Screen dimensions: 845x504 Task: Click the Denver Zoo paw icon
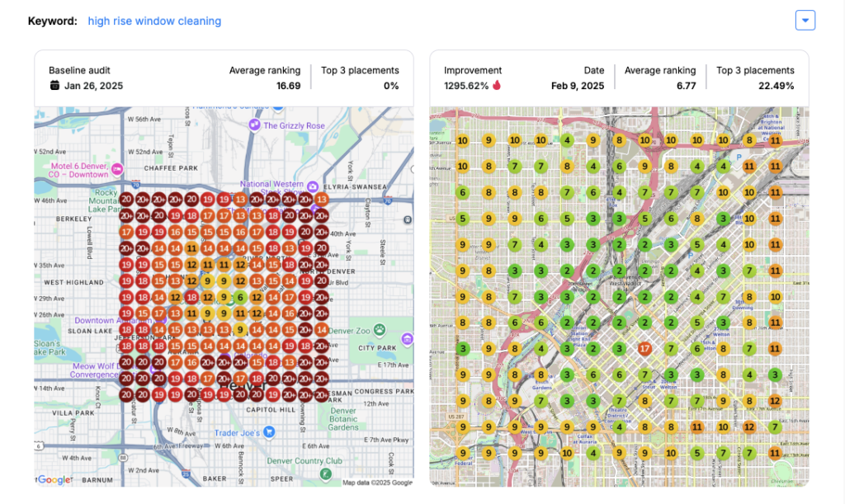[380, 330]
